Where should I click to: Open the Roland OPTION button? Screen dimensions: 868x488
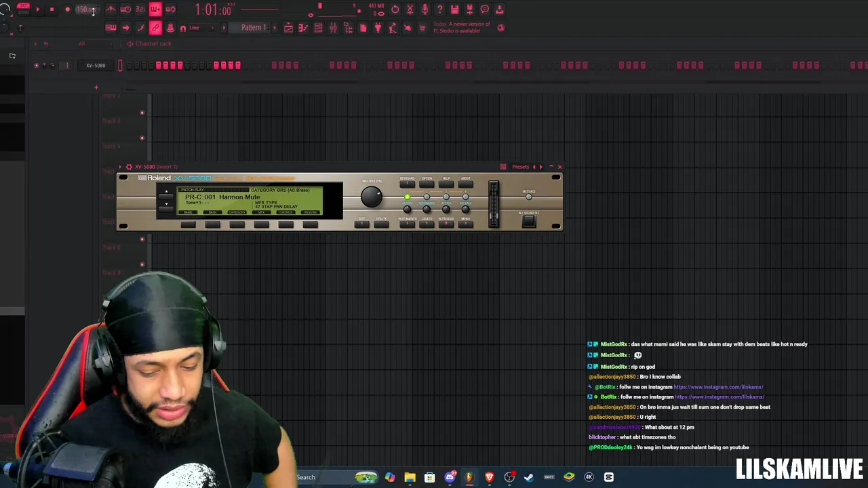(427, 184)
